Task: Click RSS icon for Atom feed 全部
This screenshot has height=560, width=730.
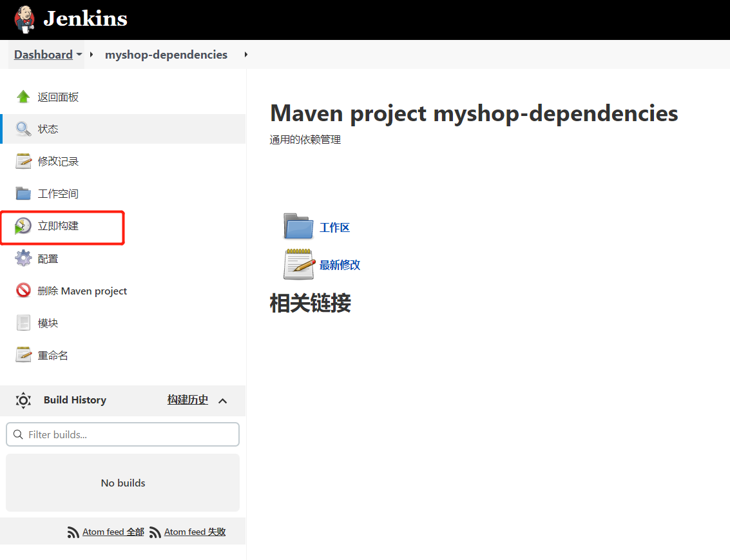Action: [x=73, y=532]
